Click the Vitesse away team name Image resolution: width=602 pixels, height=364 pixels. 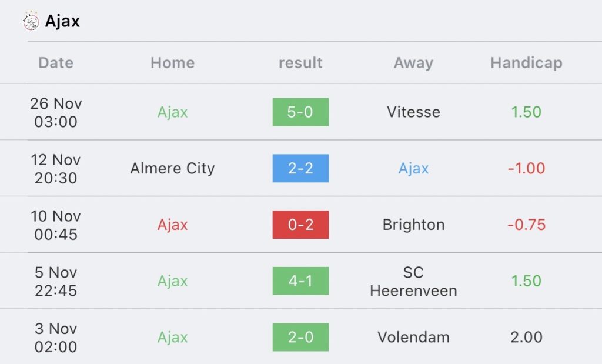point(413,112)
